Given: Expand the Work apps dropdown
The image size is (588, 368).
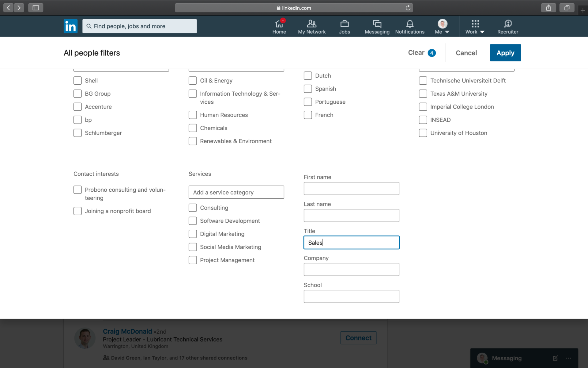Looking at the screenshot, I should 475,27.
